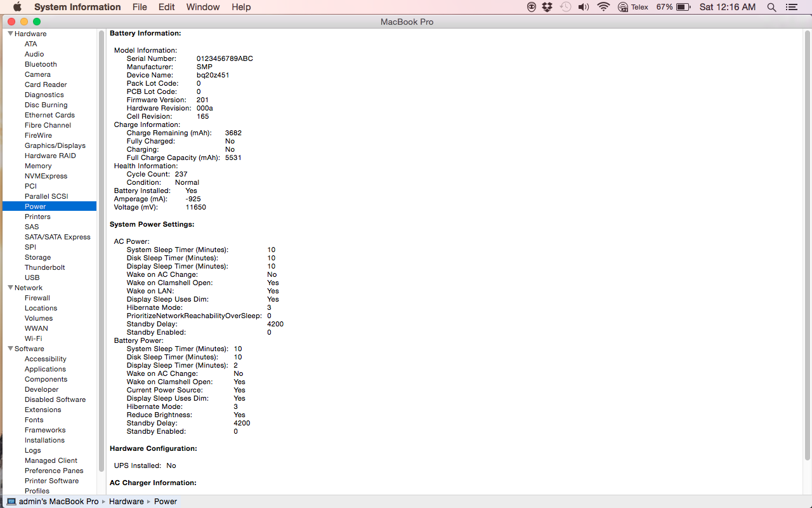Viewport: 812px width, 508px height.
Task: Select Wi-Fi under Network
Action: tap(33, 338)
